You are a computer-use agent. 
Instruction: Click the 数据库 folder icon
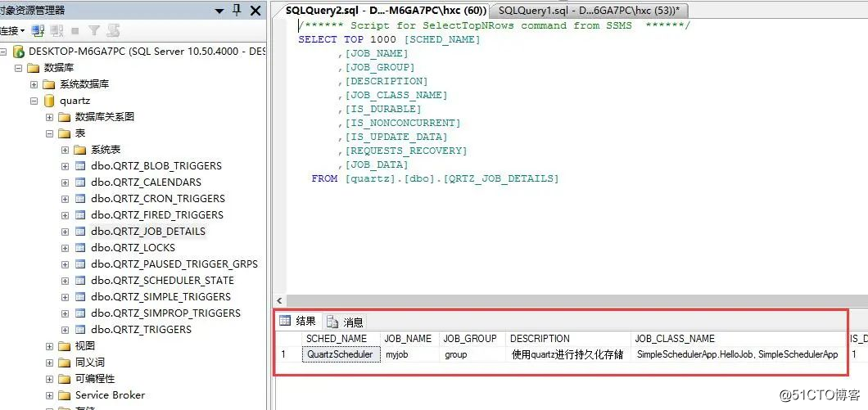tap(34, 68)
